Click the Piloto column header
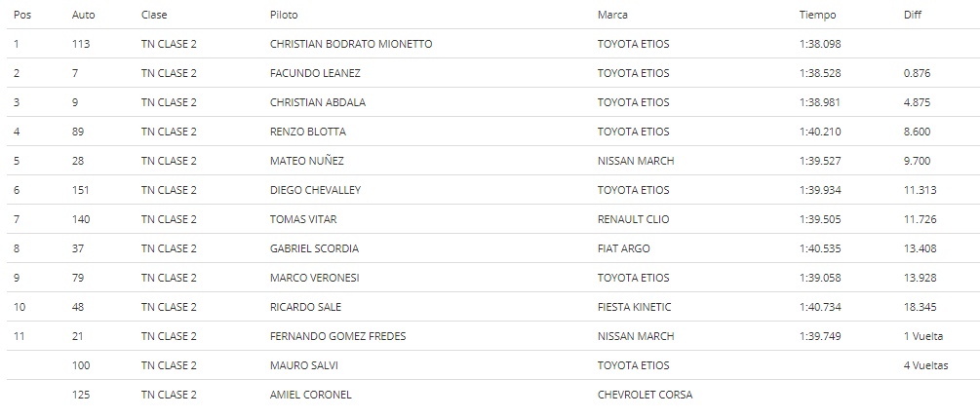The width and height of the screenshot is (980, 417). pyautogui.click(x=284, y=15)
